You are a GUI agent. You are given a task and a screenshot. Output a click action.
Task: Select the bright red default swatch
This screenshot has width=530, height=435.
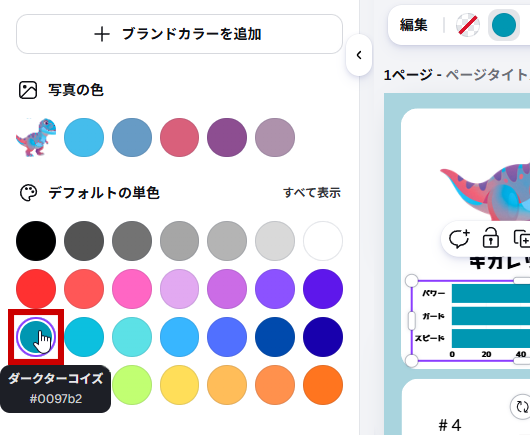click(x=36, y=289)
